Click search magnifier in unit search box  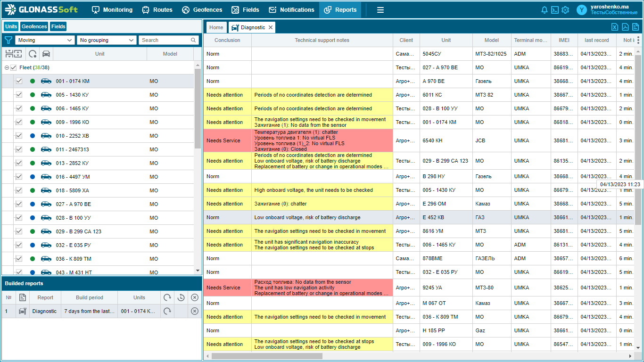coord(193,40)
